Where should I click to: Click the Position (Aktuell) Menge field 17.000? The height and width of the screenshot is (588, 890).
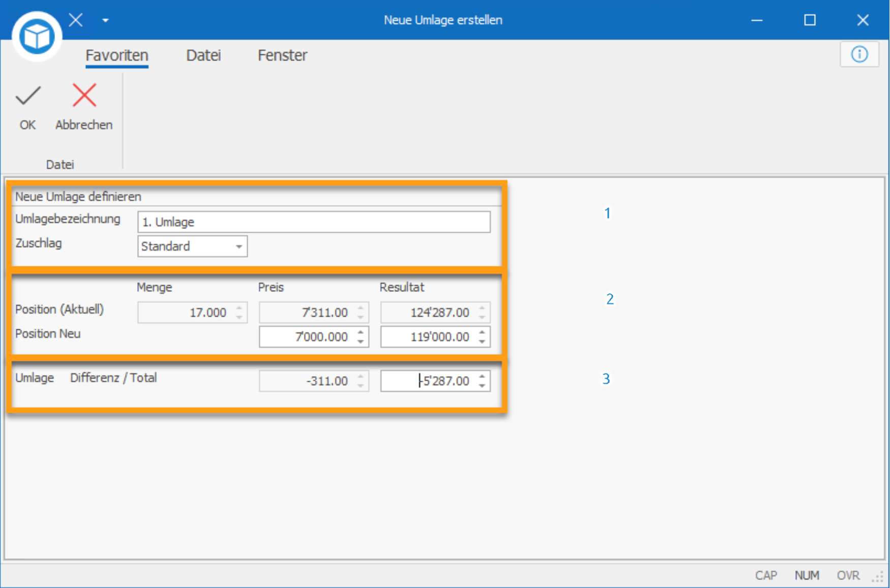pyautogui.click(x=192, y=313)
